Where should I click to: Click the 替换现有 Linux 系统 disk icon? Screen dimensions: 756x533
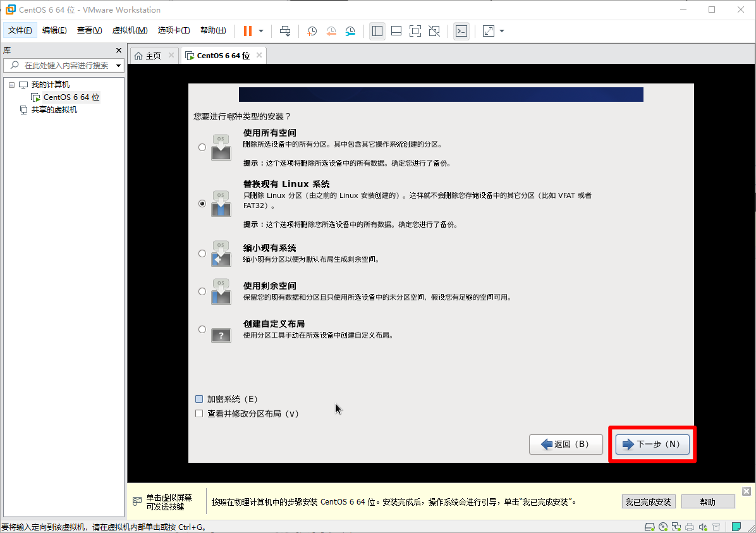click(221, 204)
